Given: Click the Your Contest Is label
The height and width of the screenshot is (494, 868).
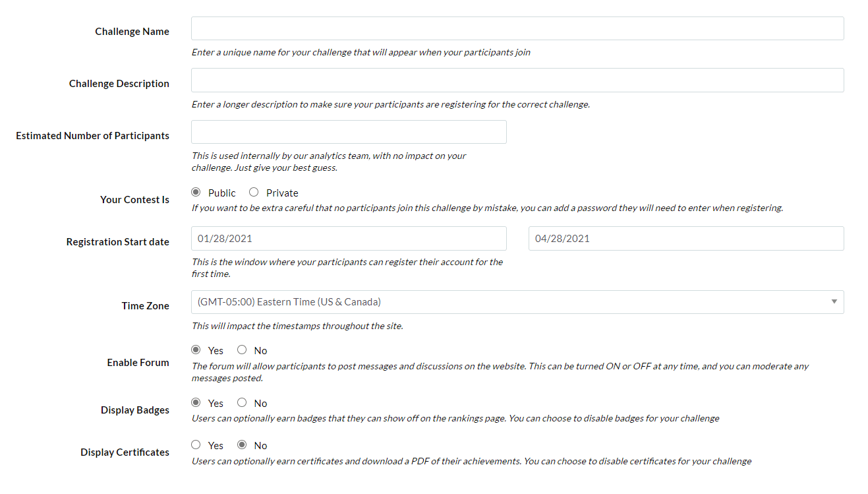Looking at the screenshot, I should point(134,200).
